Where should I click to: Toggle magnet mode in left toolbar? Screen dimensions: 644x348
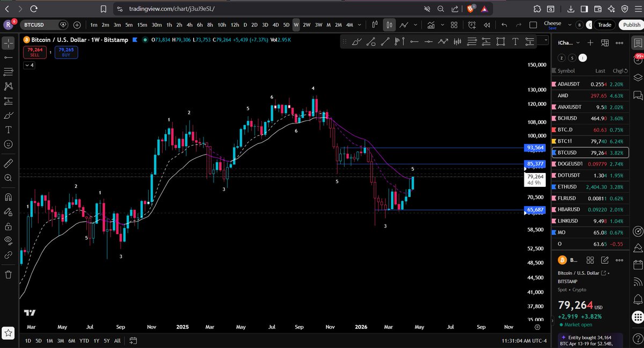9,197
